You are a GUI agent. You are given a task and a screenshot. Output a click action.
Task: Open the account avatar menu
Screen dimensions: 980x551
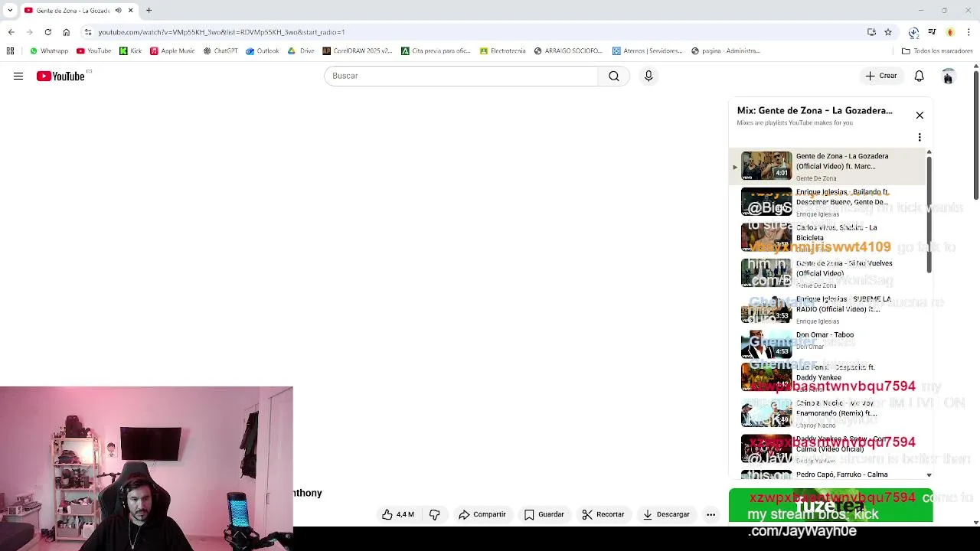948,76
